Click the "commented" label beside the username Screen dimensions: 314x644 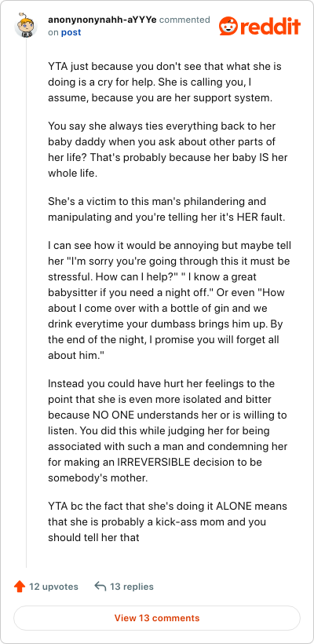(184, 20)
